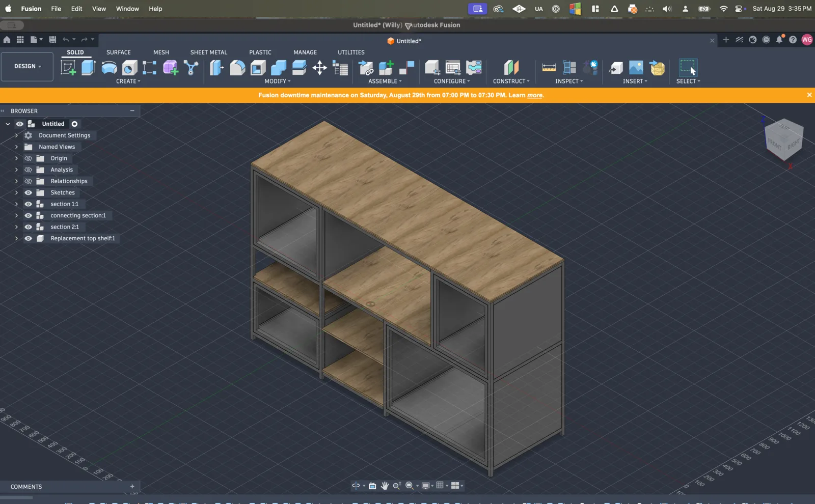815x504 pixels.
Task: Open the Data Panel grid icon
Action: pos(20,39)
